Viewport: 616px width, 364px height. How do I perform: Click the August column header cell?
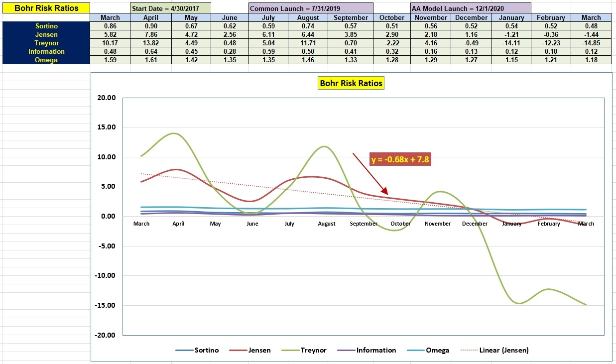308,17
